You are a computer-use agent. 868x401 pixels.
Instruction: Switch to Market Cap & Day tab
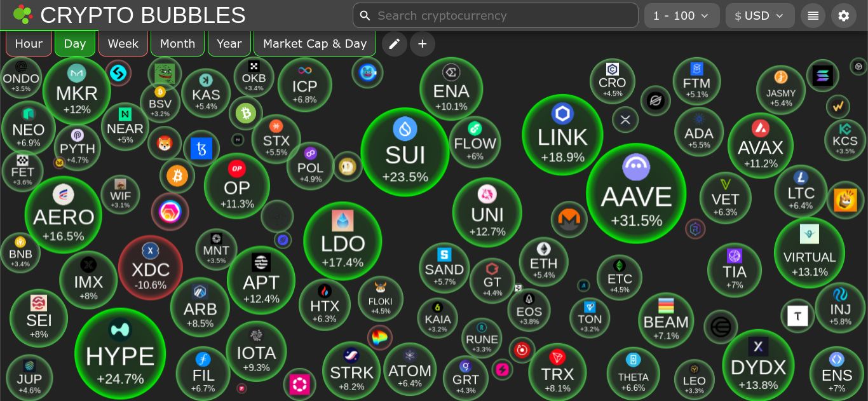315,43
